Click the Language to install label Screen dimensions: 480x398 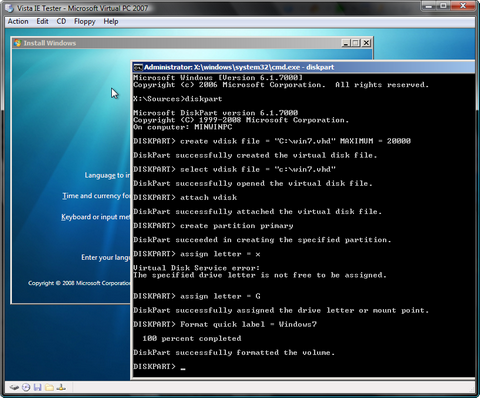point(107,175)
